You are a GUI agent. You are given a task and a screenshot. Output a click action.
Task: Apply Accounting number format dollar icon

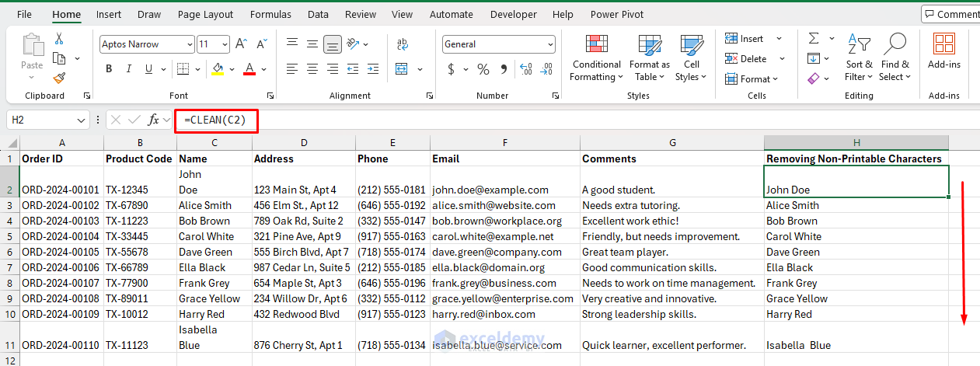(452, 69)
